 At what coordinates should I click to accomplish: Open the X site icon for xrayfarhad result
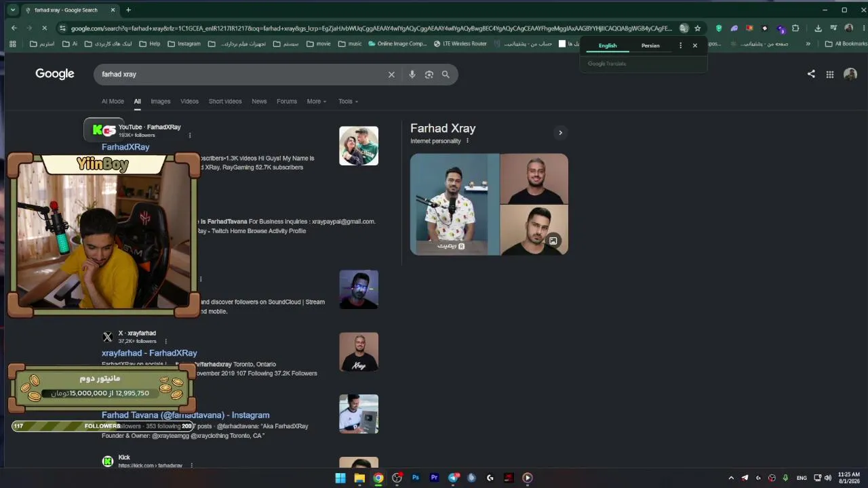(x=107, y=337)
